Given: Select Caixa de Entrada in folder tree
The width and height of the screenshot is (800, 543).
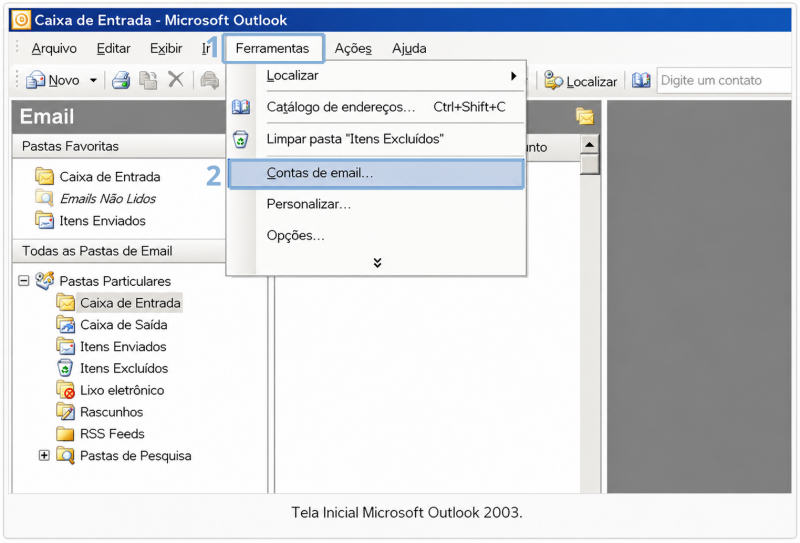Looking at the screenshot, I should pos(130,303).
